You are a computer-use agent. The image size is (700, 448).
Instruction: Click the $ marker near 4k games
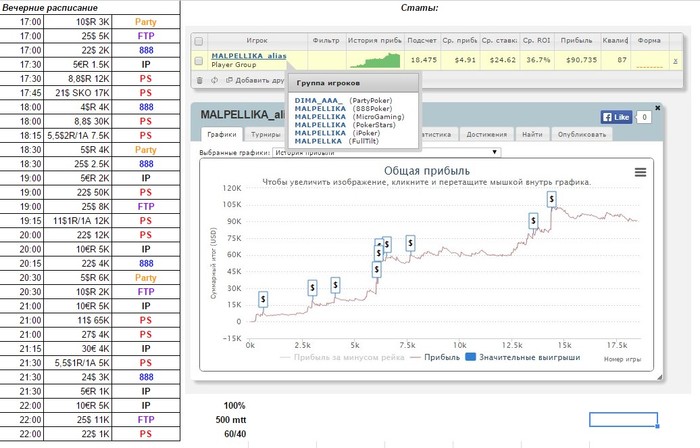tap(335, 285)
